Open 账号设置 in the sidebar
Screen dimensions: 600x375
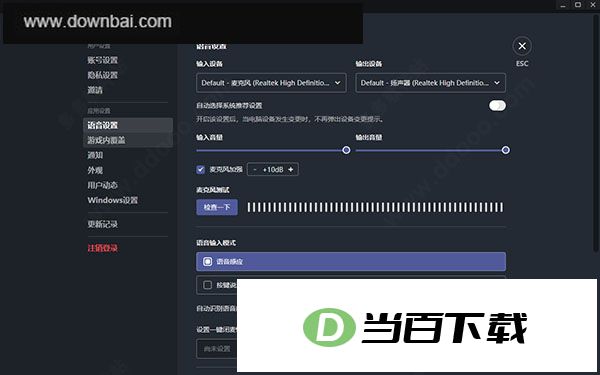coord(103,60)
